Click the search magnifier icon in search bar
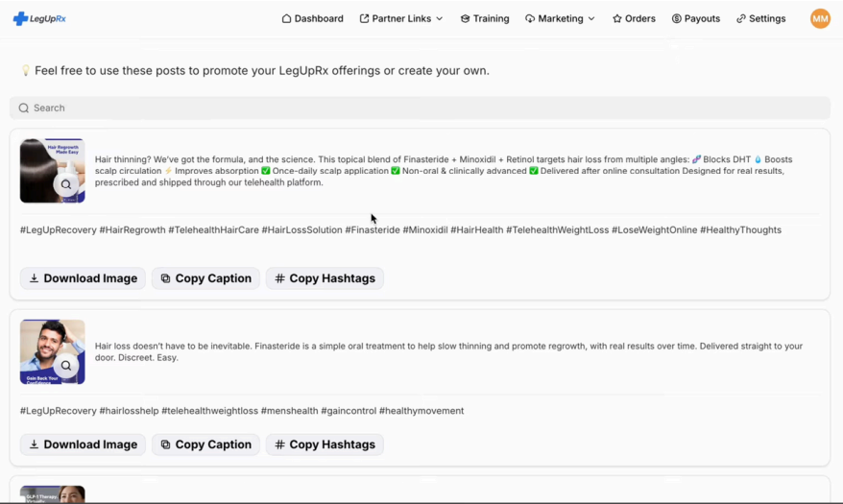The width and height of the screenshot is (843, 504). [24, 108]
